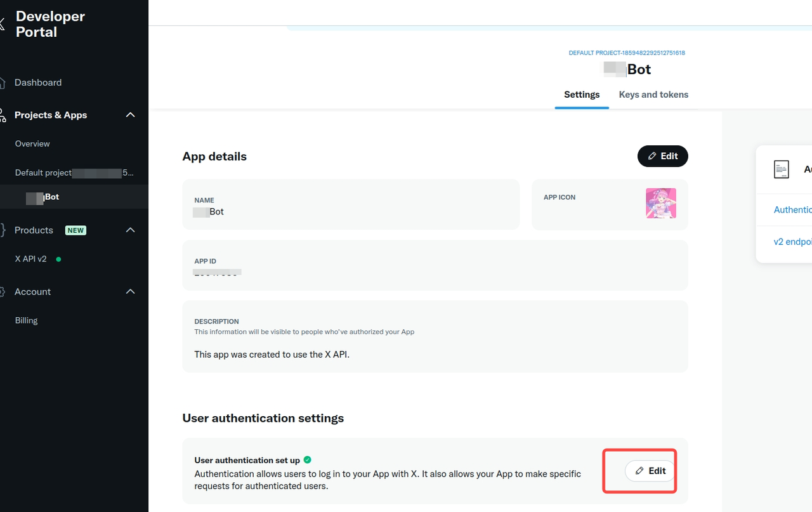Image resolution: width=812 pixels, height=512 pixels.
Task: Click the Projects & Apps icon
Action: [x=3, y=115]
